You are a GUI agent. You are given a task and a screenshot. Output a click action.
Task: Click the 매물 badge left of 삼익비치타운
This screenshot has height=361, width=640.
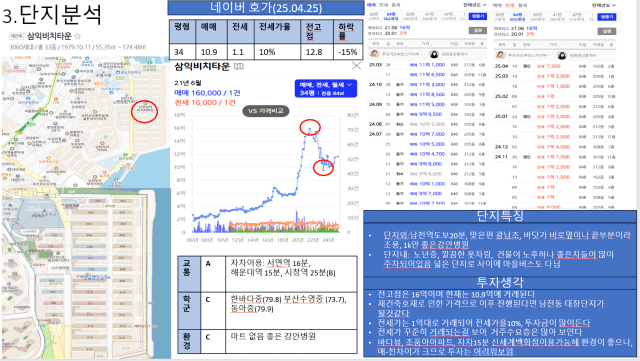[17, 36]
